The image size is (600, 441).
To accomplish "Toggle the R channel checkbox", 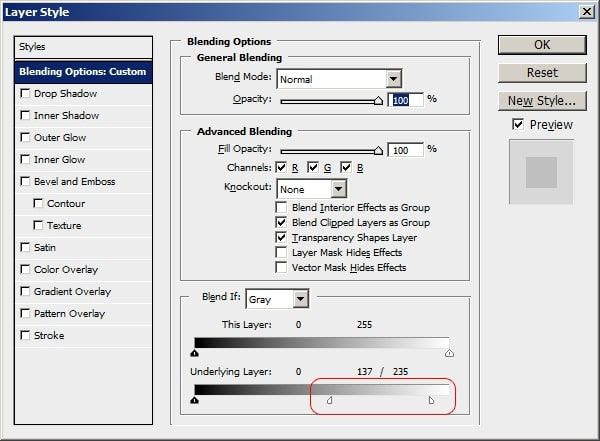I will (x=281, y=167).
